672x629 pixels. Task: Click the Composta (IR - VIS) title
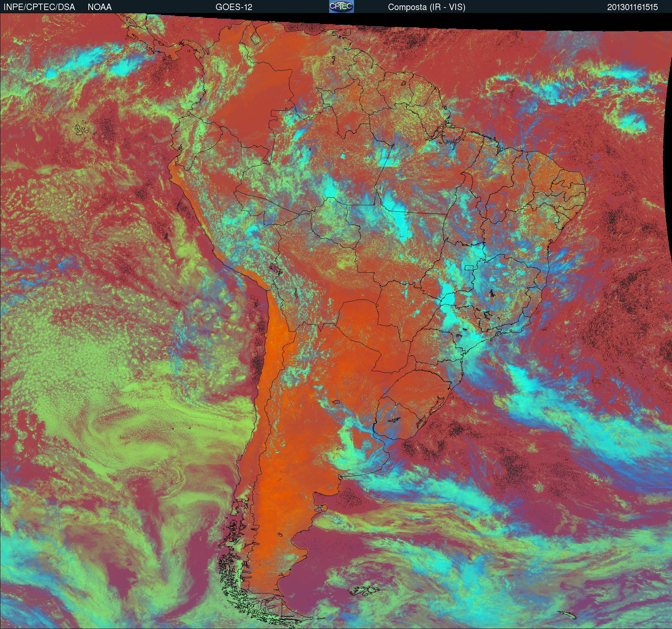click(x=427, y=7)
